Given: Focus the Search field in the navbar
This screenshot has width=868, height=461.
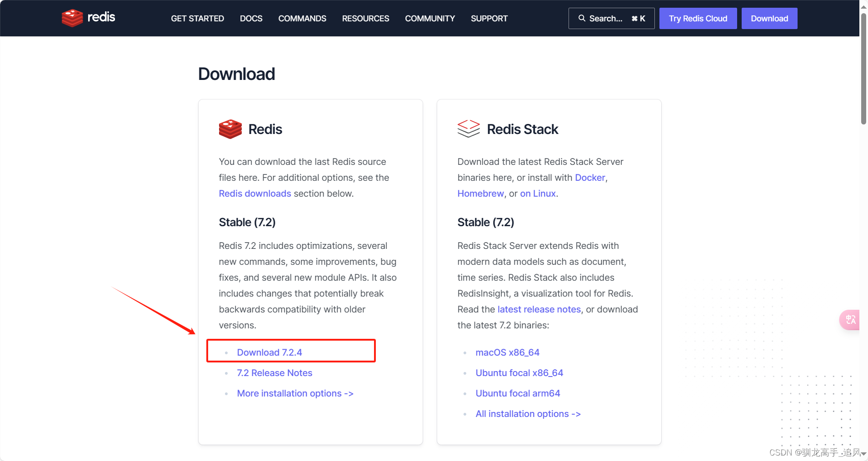Looking at the screenshot, I should click(x=611, y=18).
